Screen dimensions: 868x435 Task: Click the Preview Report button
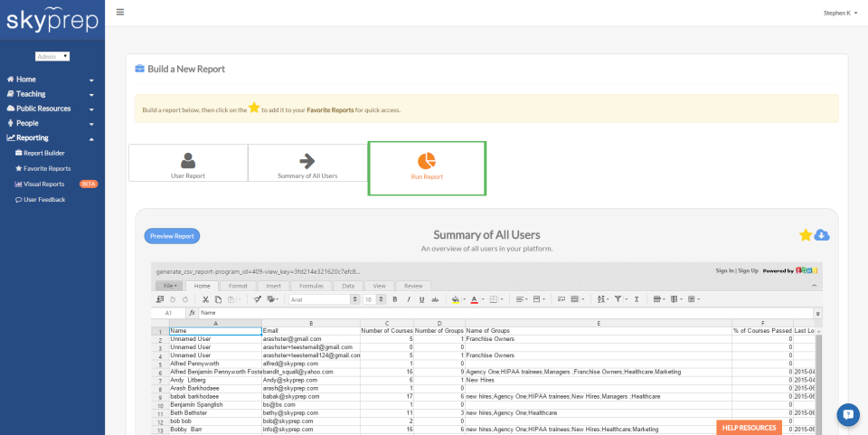pyautogui.click(x=172, y=236)
